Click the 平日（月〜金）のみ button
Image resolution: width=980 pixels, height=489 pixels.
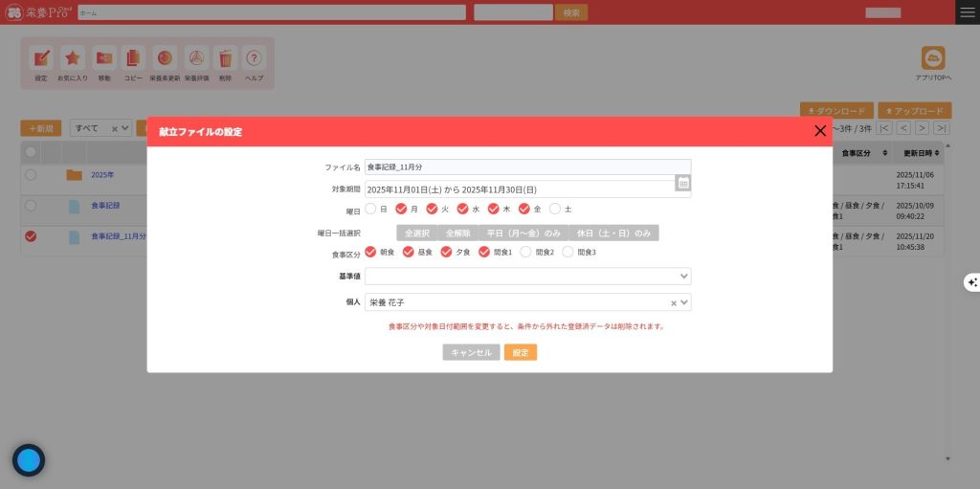pos(523,233)
